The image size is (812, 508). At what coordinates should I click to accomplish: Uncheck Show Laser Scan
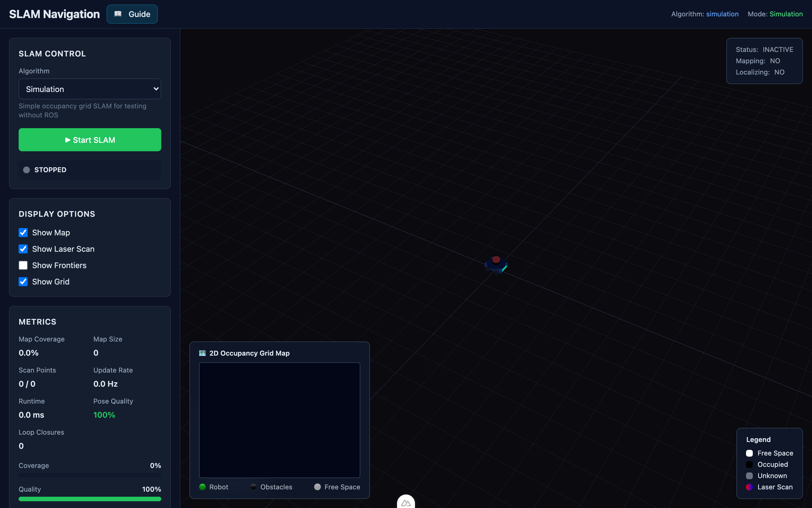pos(23,249)
